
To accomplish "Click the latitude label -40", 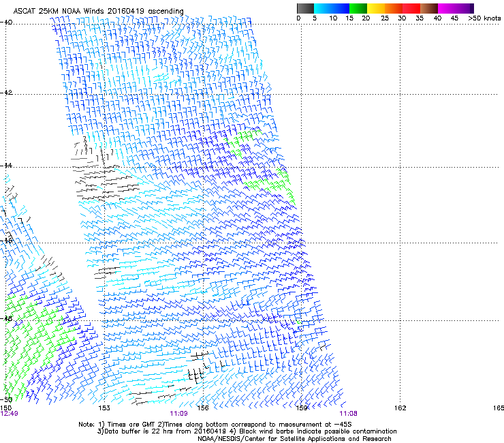I will [x=6, y=22].
